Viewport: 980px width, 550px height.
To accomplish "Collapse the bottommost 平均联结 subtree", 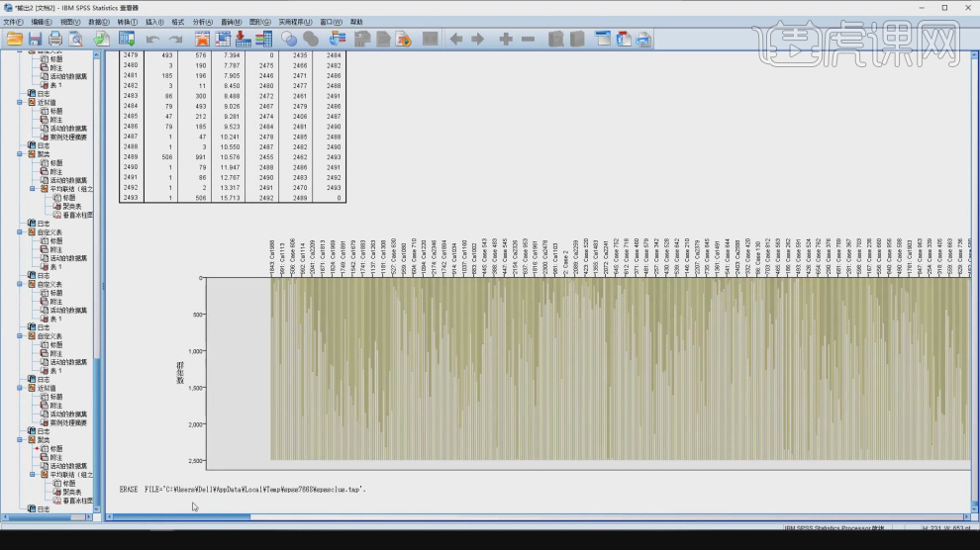I will [33, 474].
